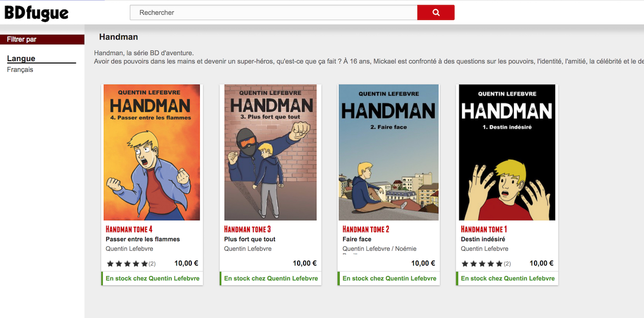
Task: Click the 10,00 € price of tome 1
Action: [x=541, y=263]
